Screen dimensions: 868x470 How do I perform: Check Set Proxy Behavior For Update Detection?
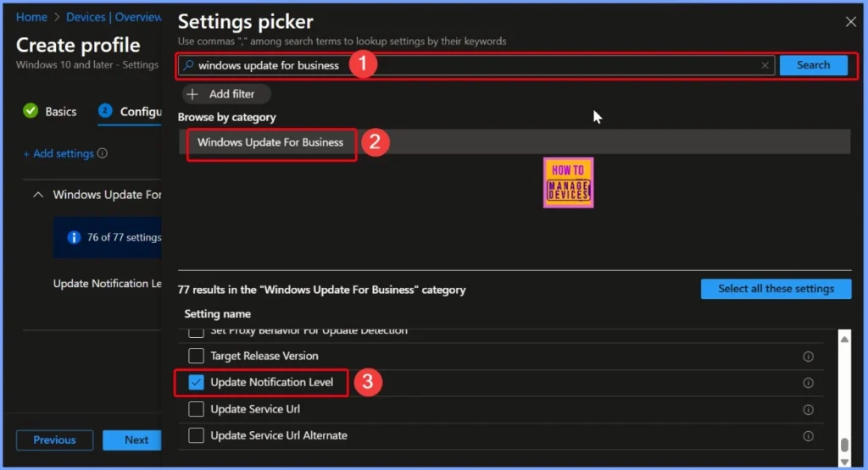click(x=196, y=332)
